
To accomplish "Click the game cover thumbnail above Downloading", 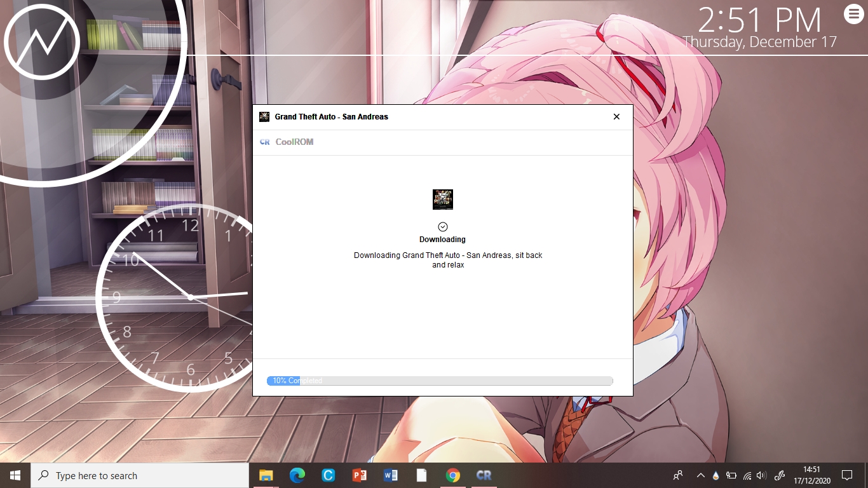I will tap(443, 200).
